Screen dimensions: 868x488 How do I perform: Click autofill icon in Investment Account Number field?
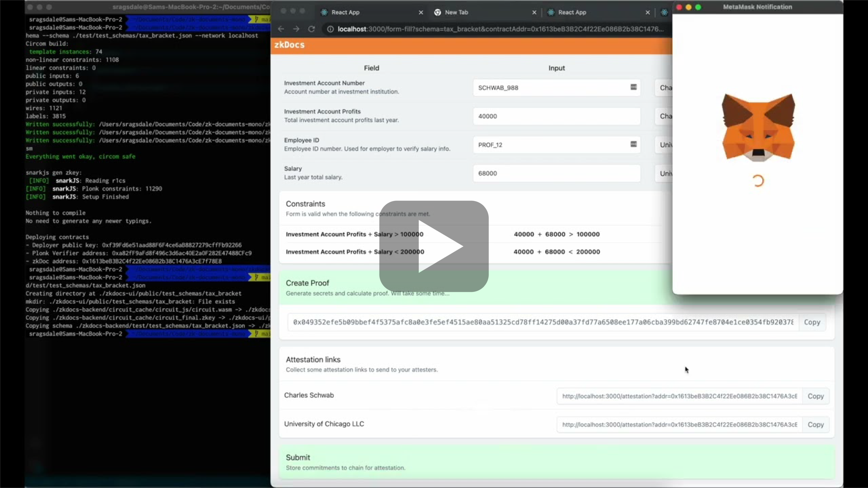click(634, 87)
